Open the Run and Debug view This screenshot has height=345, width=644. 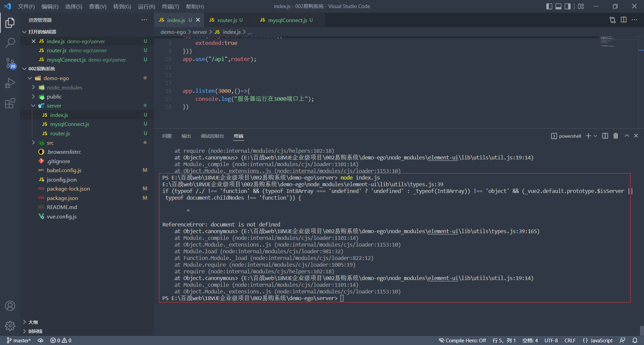click(10, 83)
